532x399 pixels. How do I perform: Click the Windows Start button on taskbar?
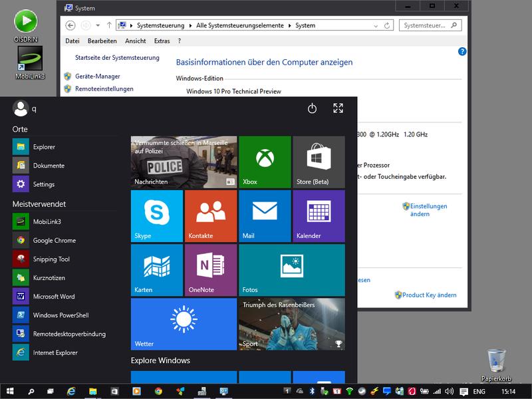(x=10, y=391)
